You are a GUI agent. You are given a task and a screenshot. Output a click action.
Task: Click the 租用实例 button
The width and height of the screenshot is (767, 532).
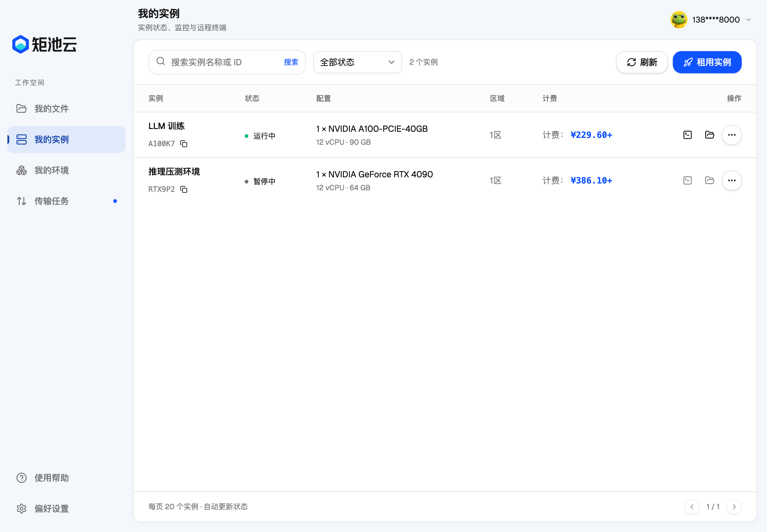point(707,62)
